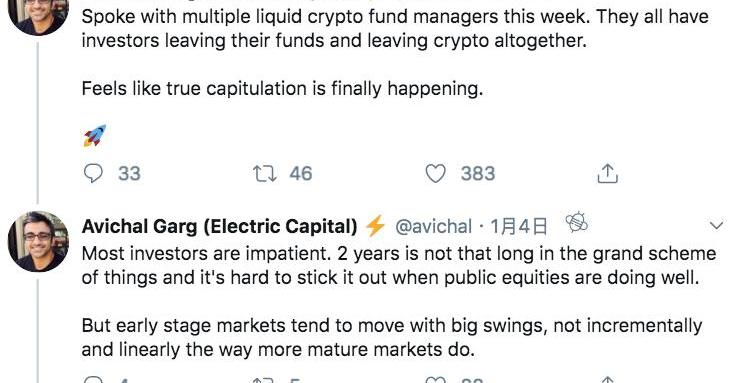The image size is (738, 383).
Task: Reply to the impatient investors tweet
Action: tap(93, 379)
